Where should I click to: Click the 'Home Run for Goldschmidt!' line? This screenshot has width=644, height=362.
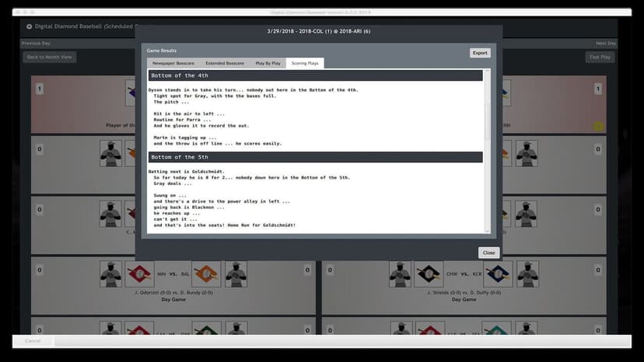(225, 225)
